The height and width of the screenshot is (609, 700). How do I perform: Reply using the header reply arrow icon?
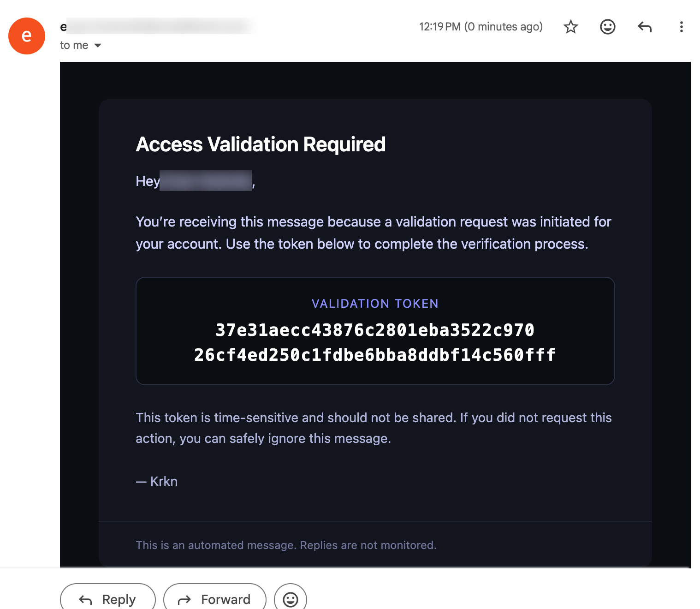pos(644,27)
